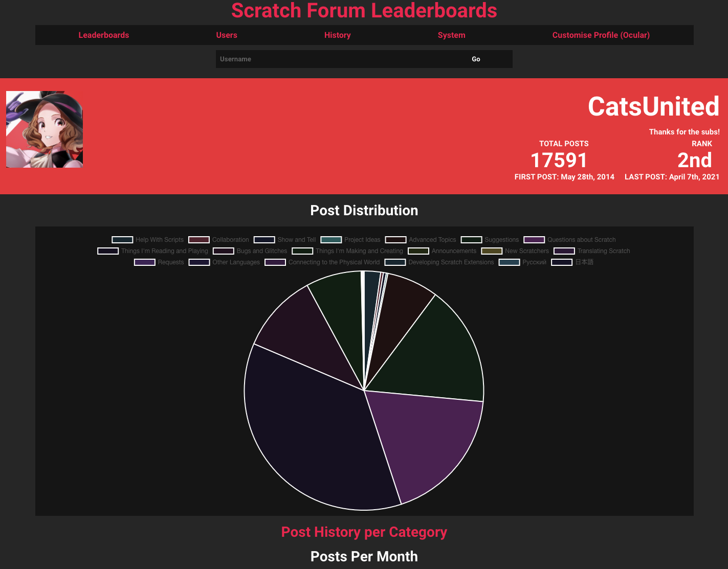Image resolution: width=728 pixels, height=569 pixels.
Task: Toggle Show and Tell legend swatch
Action: pyautogui.click(x=264, y=240)
